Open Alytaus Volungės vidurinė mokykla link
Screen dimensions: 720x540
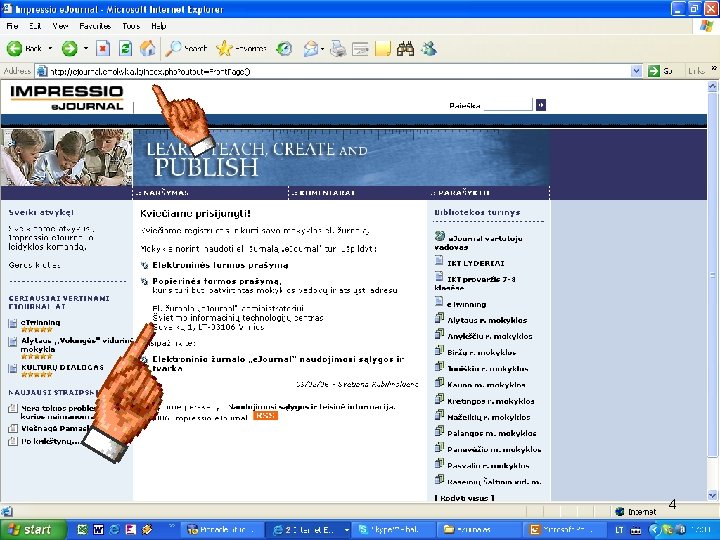coord(76,345)
